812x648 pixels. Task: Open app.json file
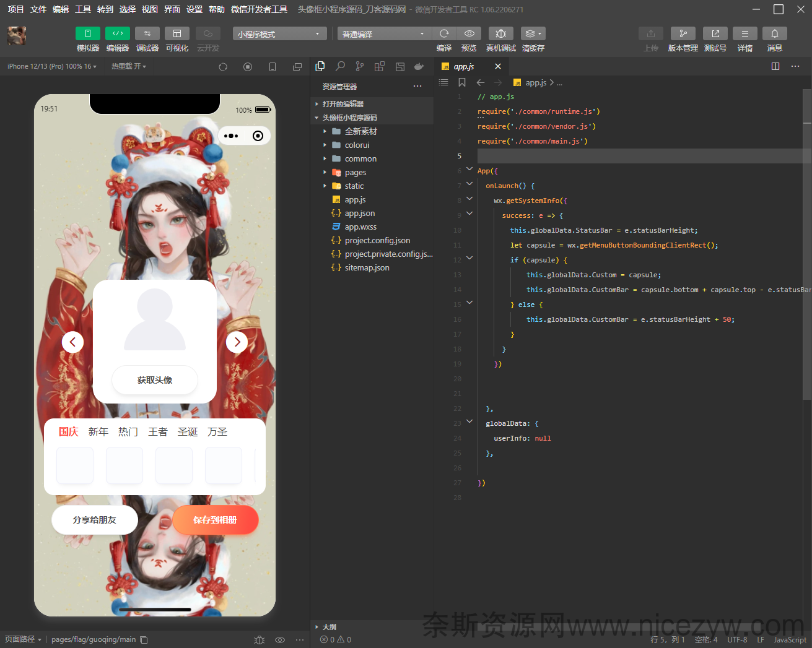372,213
